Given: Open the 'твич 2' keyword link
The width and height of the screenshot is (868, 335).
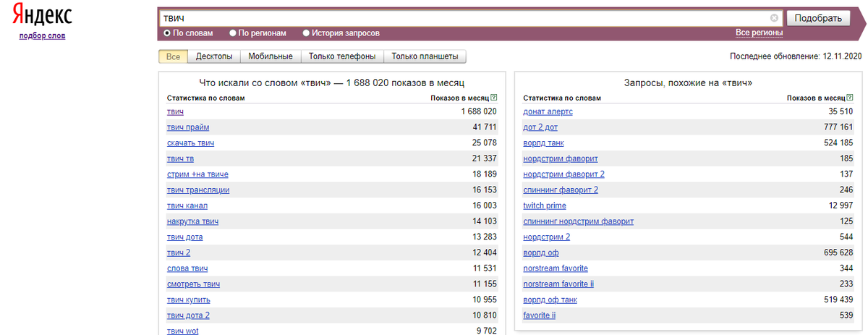Looking at the screenshot, I should tap(179, 253).
